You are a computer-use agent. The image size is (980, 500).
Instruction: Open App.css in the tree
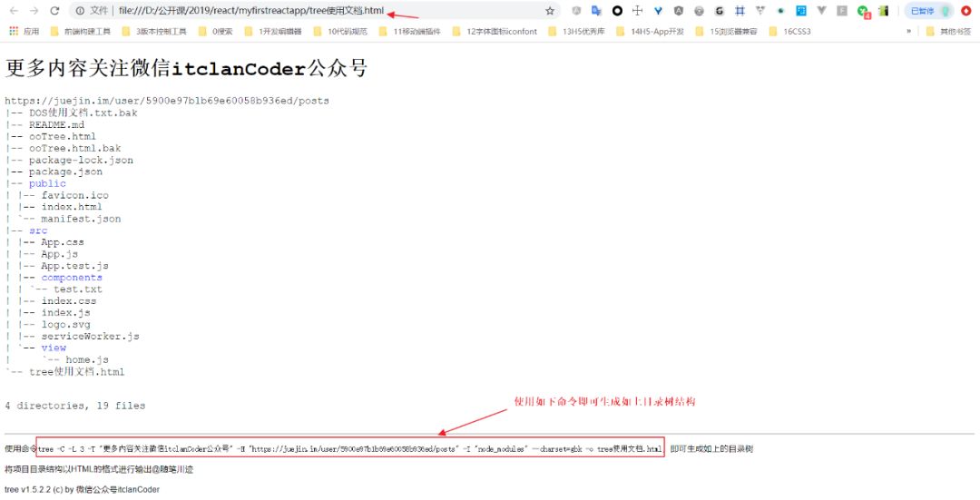tap(63, 242)
